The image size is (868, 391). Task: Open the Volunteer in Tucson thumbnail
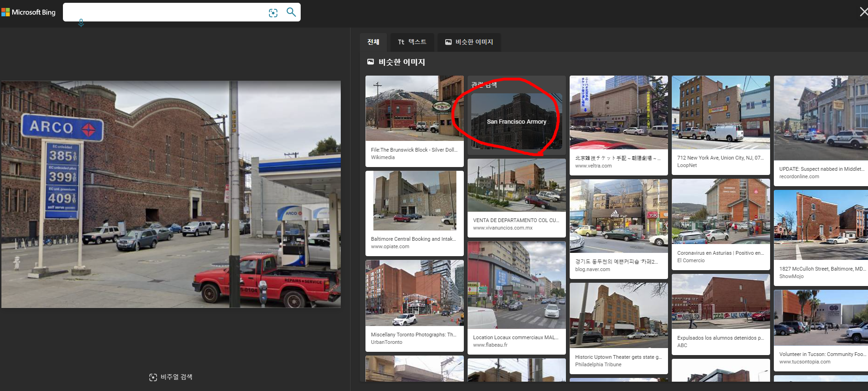coord(821,318)
